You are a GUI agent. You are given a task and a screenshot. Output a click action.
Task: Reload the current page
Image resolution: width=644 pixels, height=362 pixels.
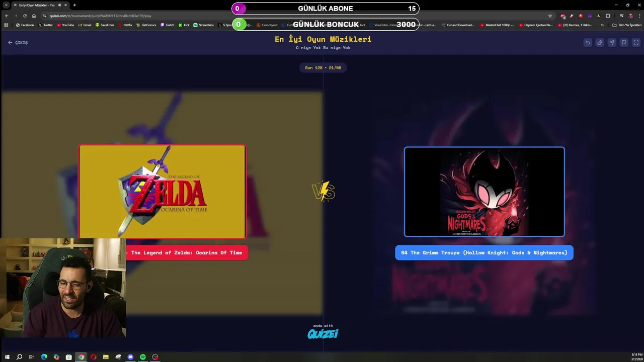point(25,16)
